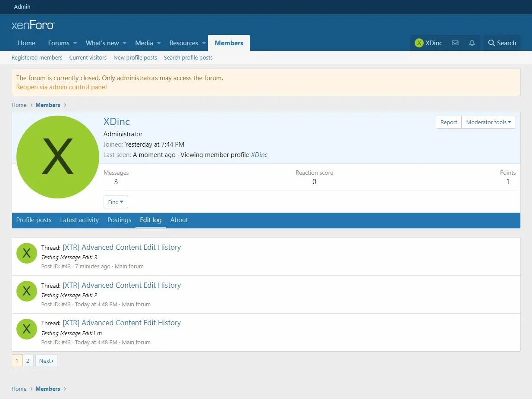Image resolution: width=532 pixels, height=399 pixels.
Task: Click Home in the top breadcrumb
Action: tap(19, 105)
